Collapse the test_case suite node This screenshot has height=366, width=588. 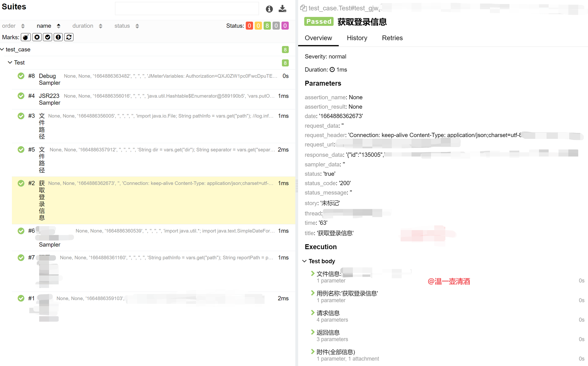tap(2, 49)
